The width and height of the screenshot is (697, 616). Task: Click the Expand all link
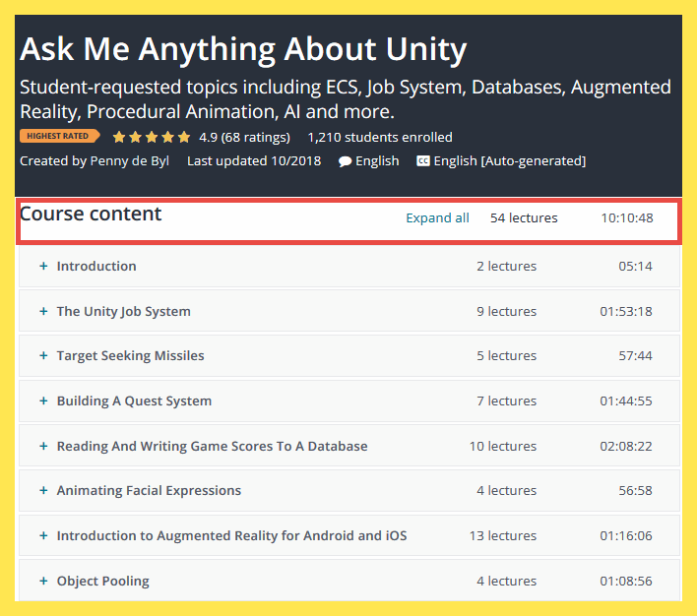(437, 217)
